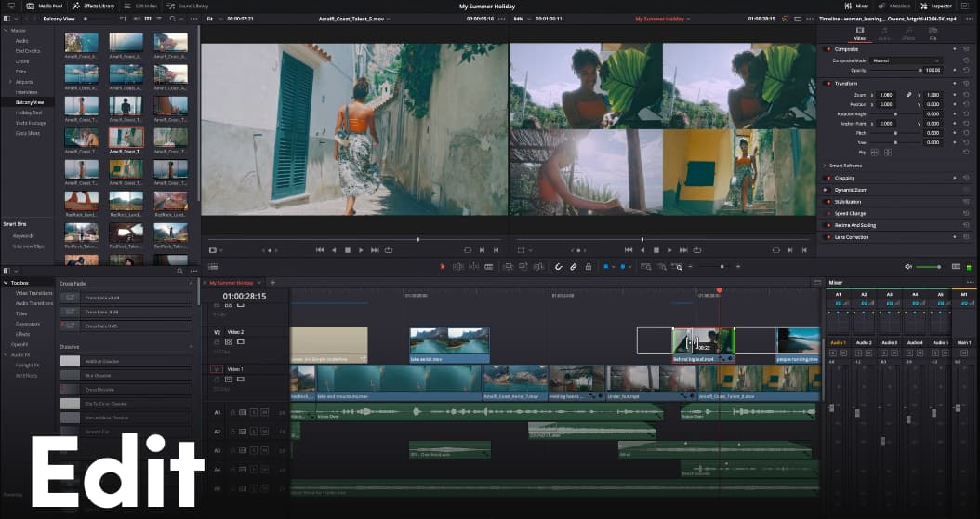
Task: Click the link clips chain icon
Action: [574, 267]
